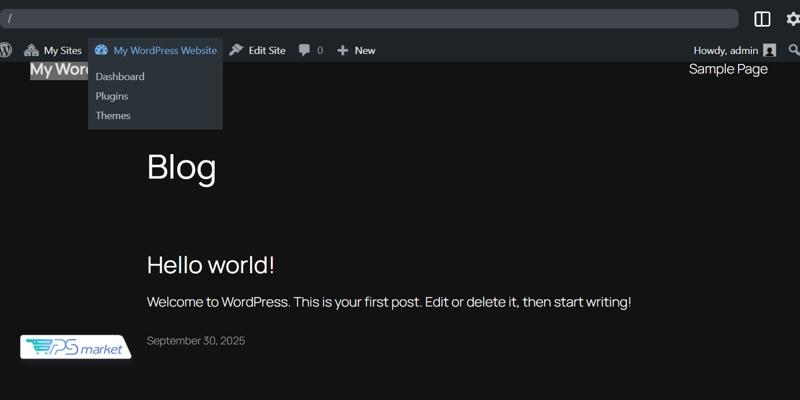Click the admin user avatar
This screenshot has height=400, width=800.
pyautogui.click(x=769, y=50)
